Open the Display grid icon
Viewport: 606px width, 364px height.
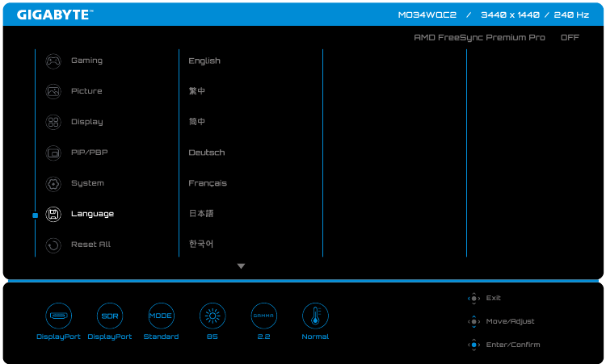pyautogui.click(x=53, y=122)
